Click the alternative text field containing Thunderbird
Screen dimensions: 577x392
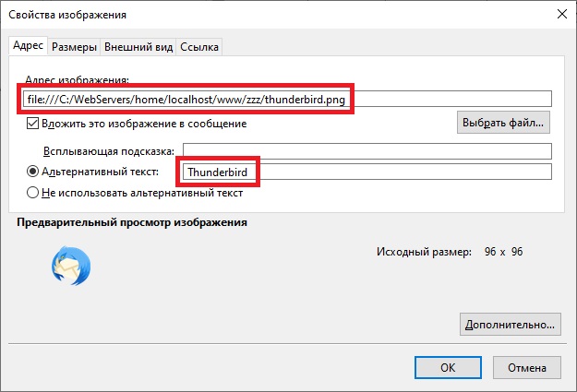coord(367,172)
